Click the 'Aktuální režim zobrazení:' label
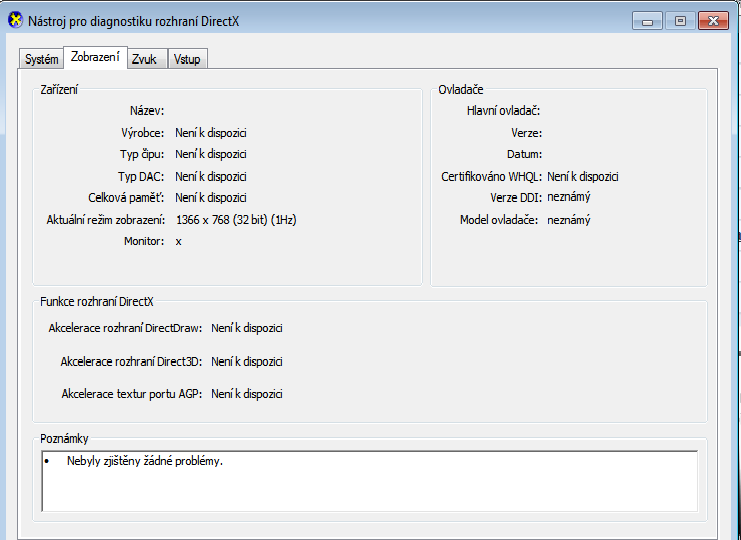 (x=105, y=220)
